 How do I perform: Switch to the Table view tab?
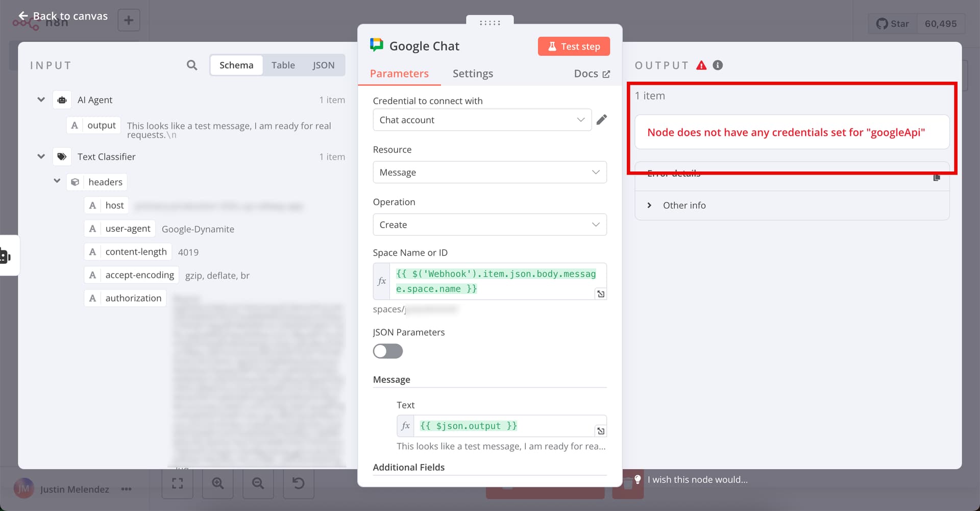pyautogui.click(x=283, y=65)
